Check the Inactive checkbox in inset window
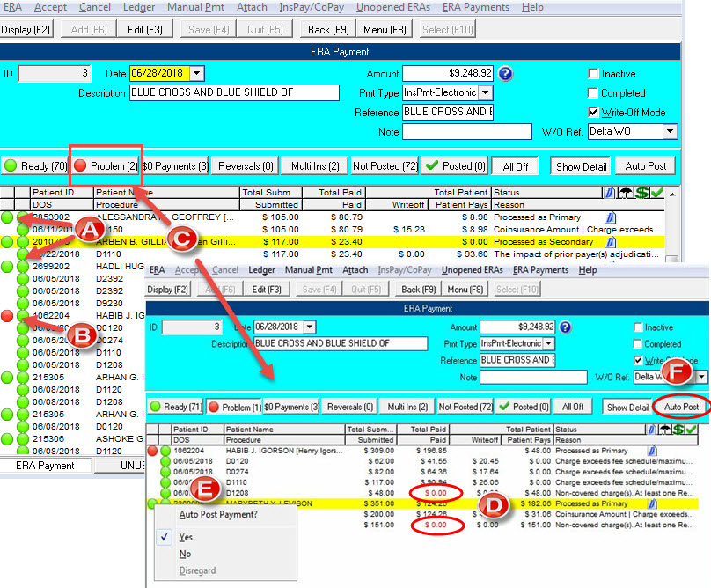Viewport: 711px width, 588px height. 638,327
